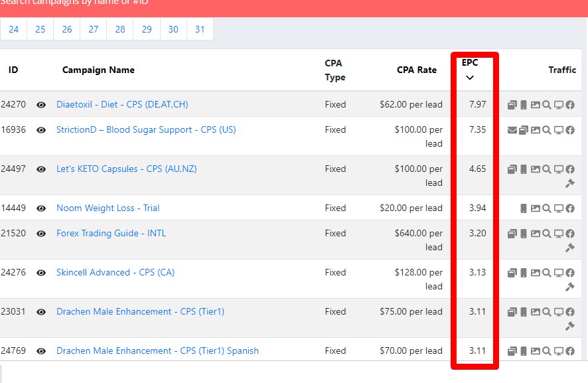
Task: Go to page 29
Action: (x=147, y=29)
